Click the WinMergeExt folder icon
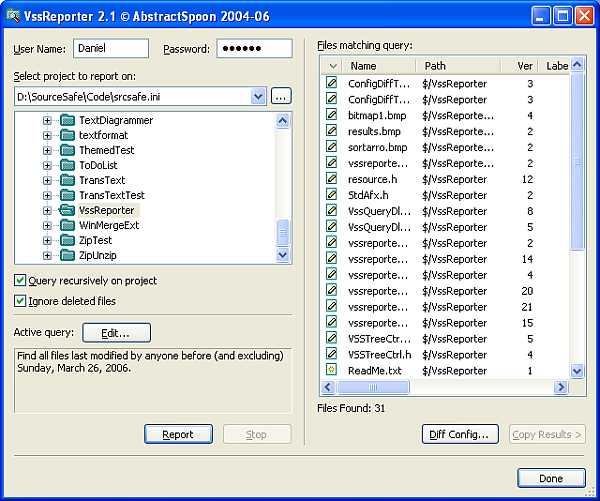Viewport: 600px width, 501px height. pyautogui.click(x=67, y=225)
